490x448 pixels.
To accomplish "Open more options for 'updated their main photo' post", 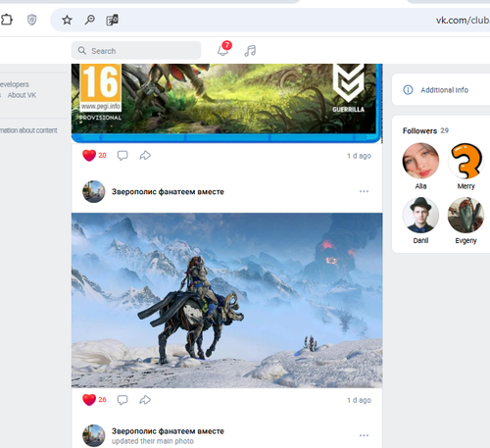I will click(x=364, y=435).
